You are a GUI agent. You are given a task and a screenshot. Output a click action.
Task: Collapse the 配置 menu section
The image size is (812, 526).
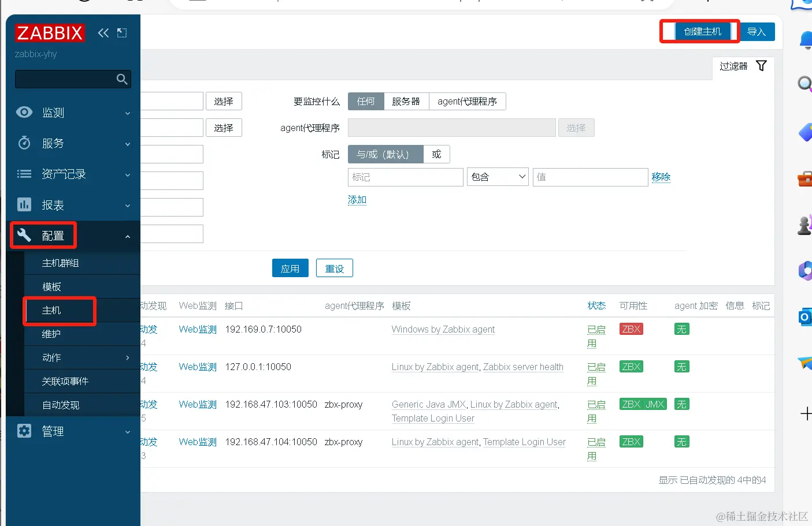click(x=128, y=236)
